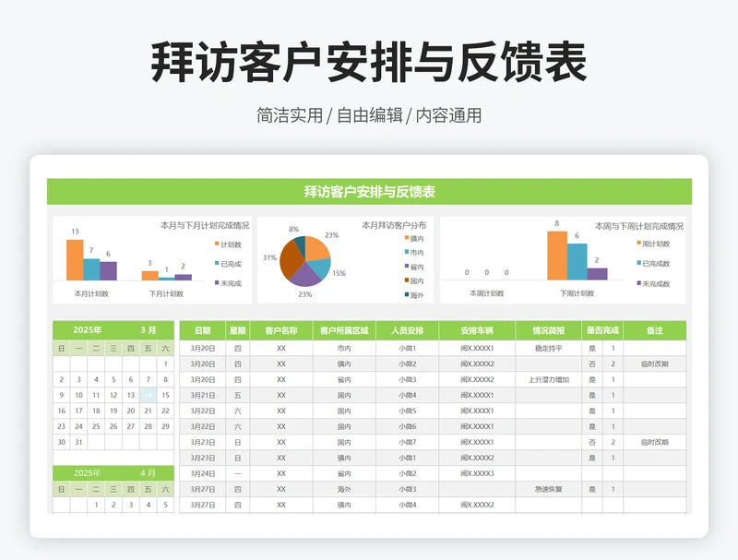Click chart title 本周与下周计划完成情况

(x=639, y=226)
